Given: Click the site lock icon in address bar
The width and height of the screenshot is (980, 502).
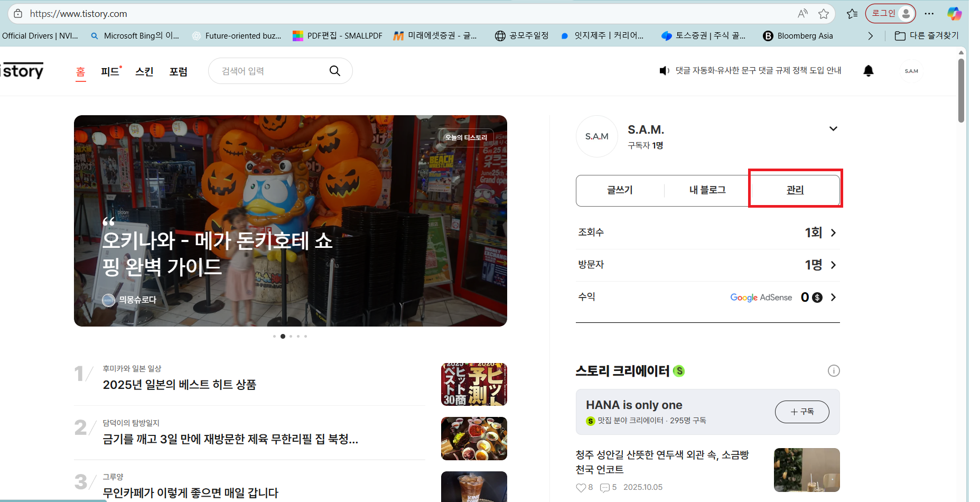Looking at the screenshot, I should pyautogui.click(x=18, y=14).
